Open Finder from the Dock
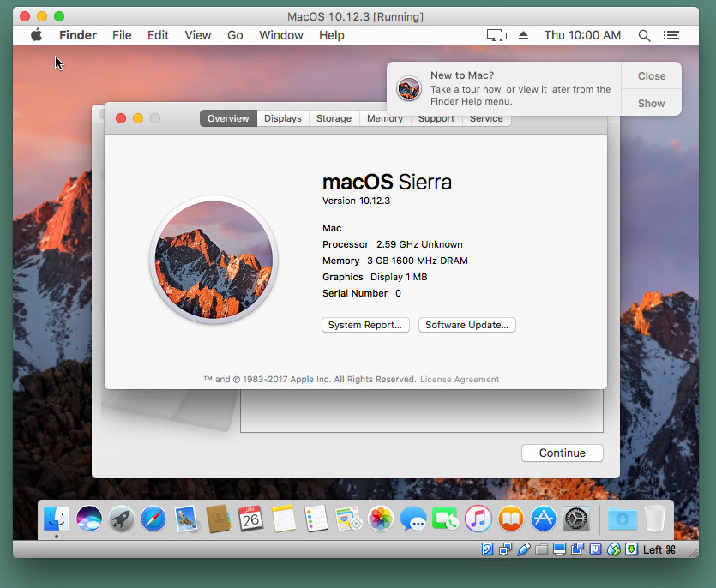Screen dimensions: 716x588 [x=57, y=519]
